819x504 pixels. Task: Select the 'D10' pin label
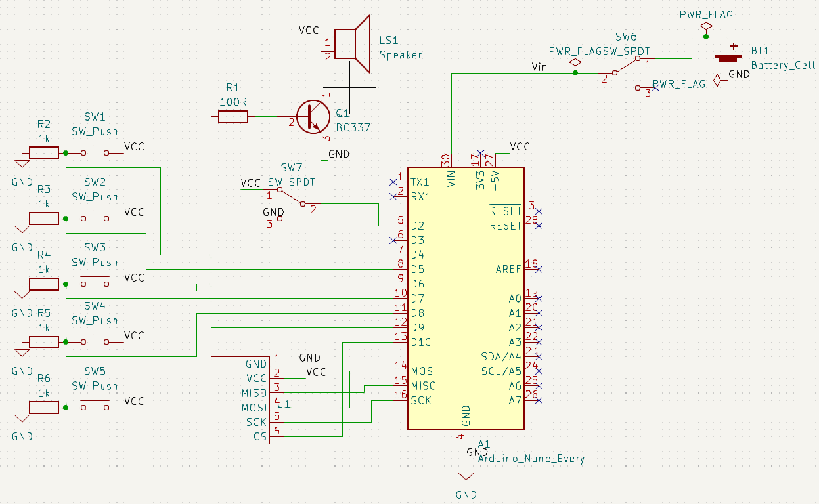[x=421, y=342]
